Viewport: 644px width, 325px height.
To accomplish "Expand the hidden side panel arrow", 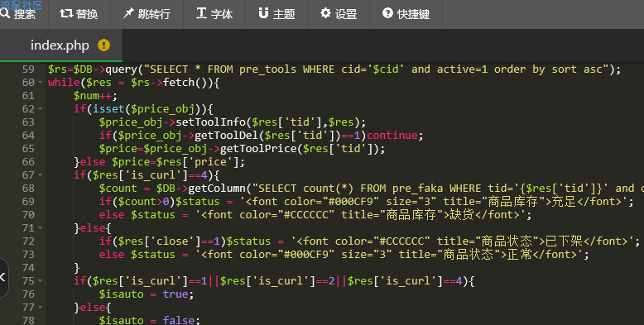I will (2, 277).
